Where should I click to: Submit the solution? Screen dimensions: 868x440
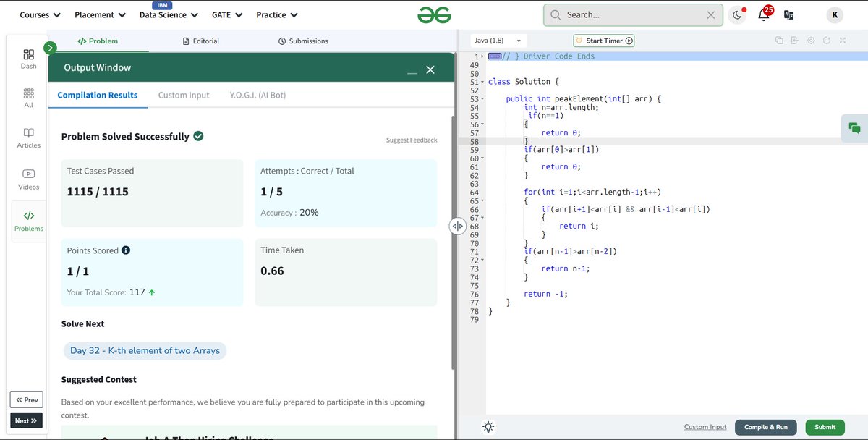pos(825,427)
